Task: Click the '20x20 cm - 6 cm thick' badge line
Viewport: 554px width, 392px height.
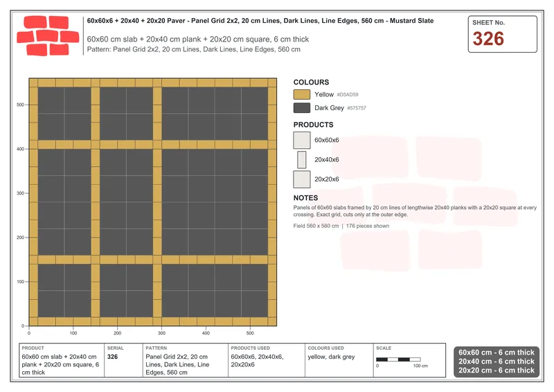Action: 497,371
